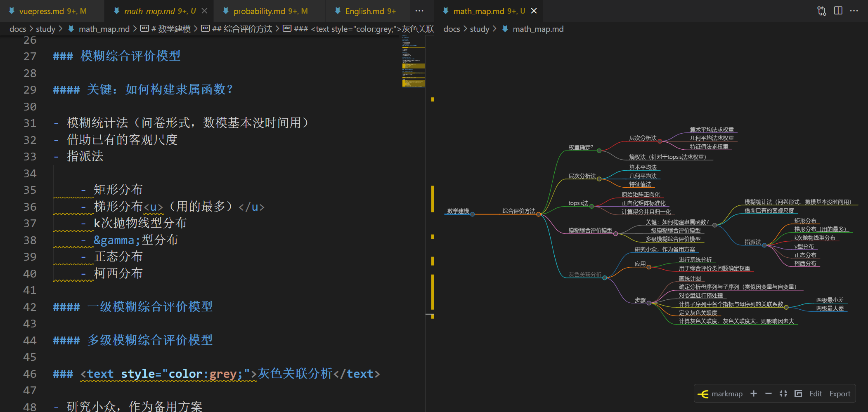Click line number 42 in the gutter
Screen dimensions: 868x412
coord(30,307)
